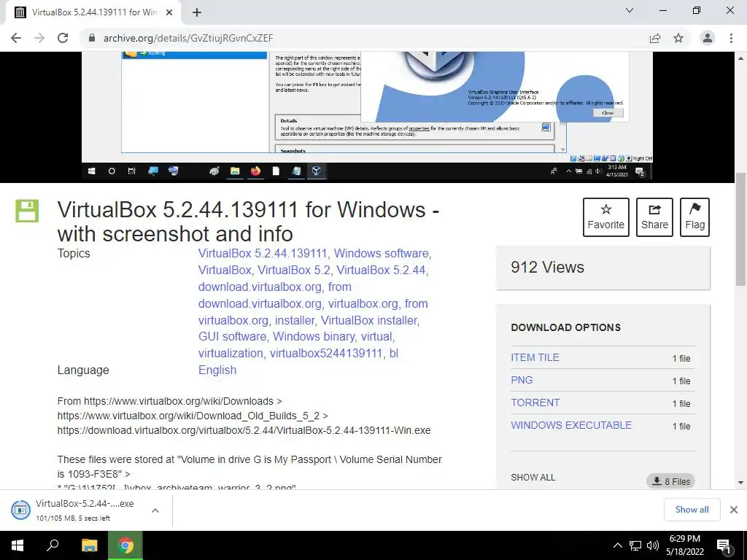Open the share this page icon in the address bar
Screen dimensions: 747x560
coord(655,38)
